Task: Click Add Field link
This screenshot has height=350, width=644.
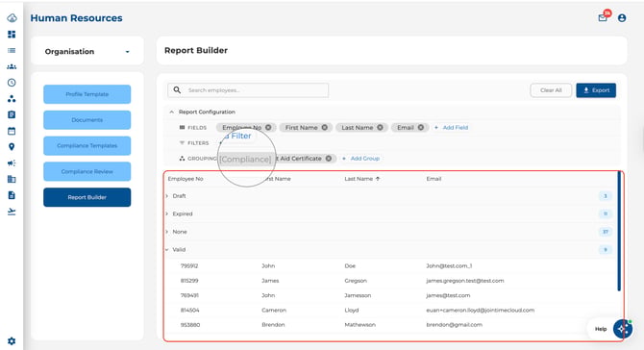Action: coord(451,127)
